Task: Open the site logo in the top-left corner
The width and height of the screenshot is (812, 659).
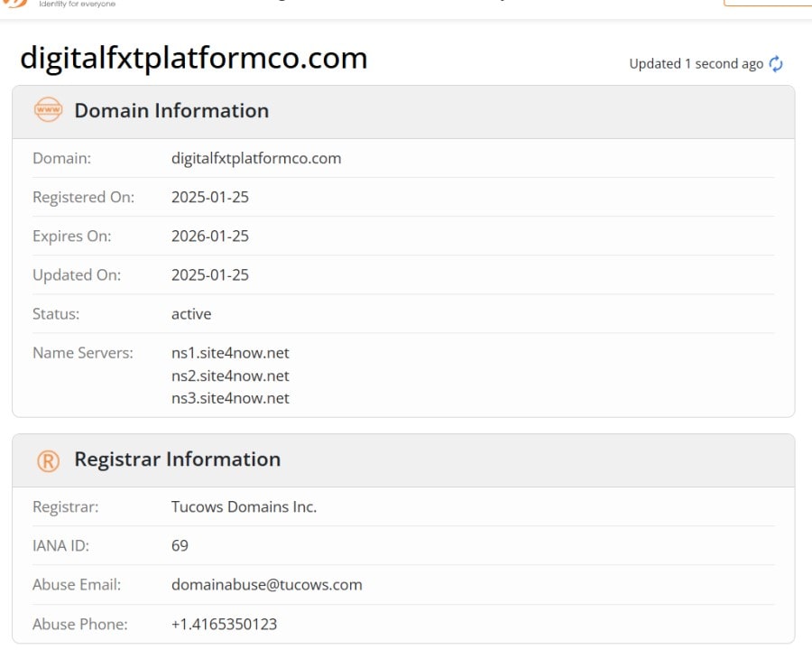Action: click(x=14, y=5)
